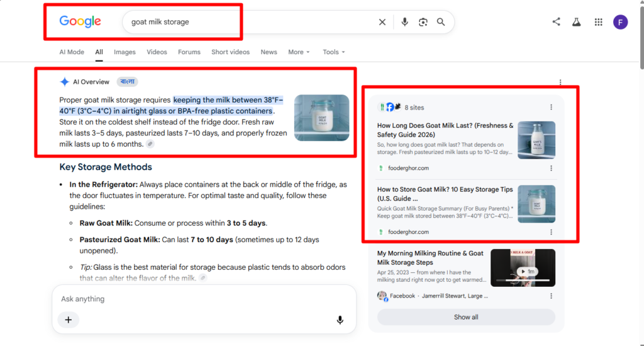The image size is (644, 346).
Task: Click the source link icon after 'flavor of the milk'
Action: [x=203, y=278]
